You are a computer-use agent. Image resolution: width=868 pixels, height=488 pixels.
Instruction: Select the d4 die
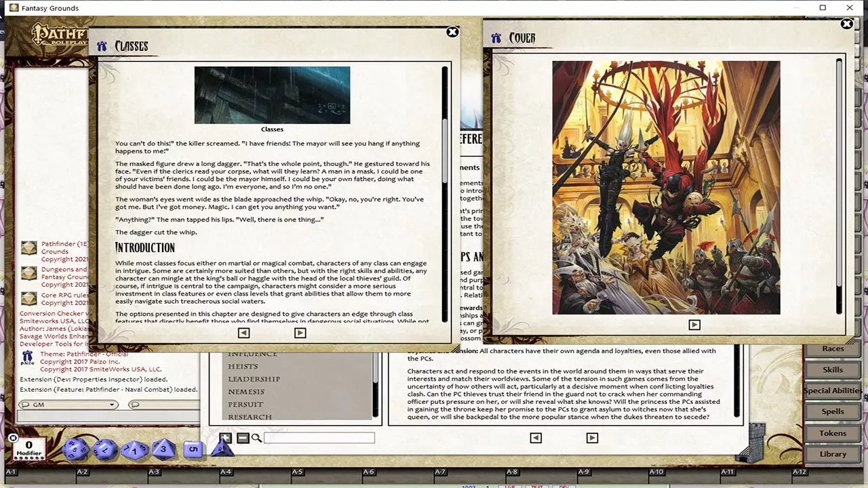pyautogui.click(x=222, y=447)
